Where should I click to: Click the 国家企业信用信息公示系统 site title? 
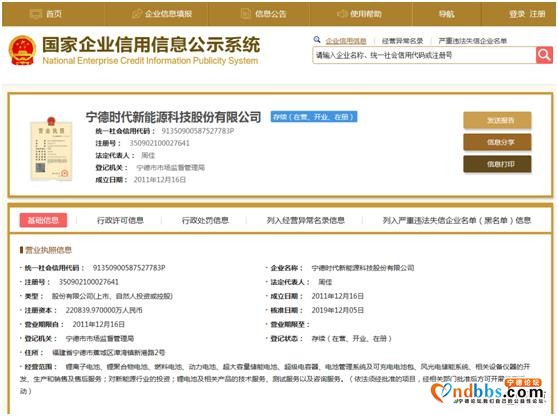pos(151,44)
